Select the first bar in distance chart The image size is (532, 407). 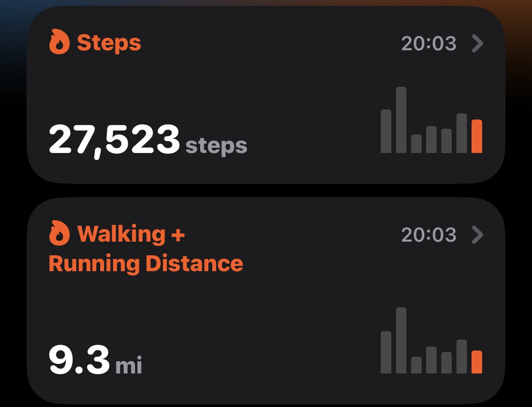(386, 352)
